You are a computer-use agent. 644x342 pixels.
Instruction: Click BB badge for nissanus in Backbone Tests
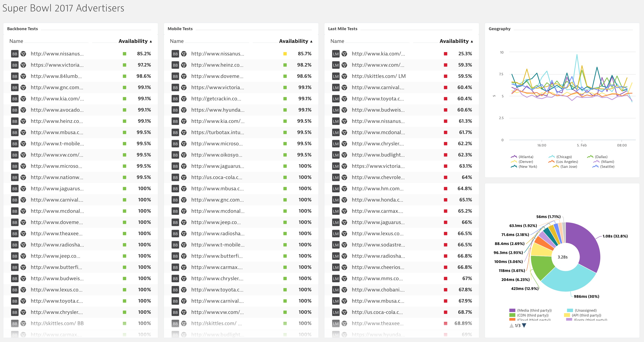pos(15,54)
